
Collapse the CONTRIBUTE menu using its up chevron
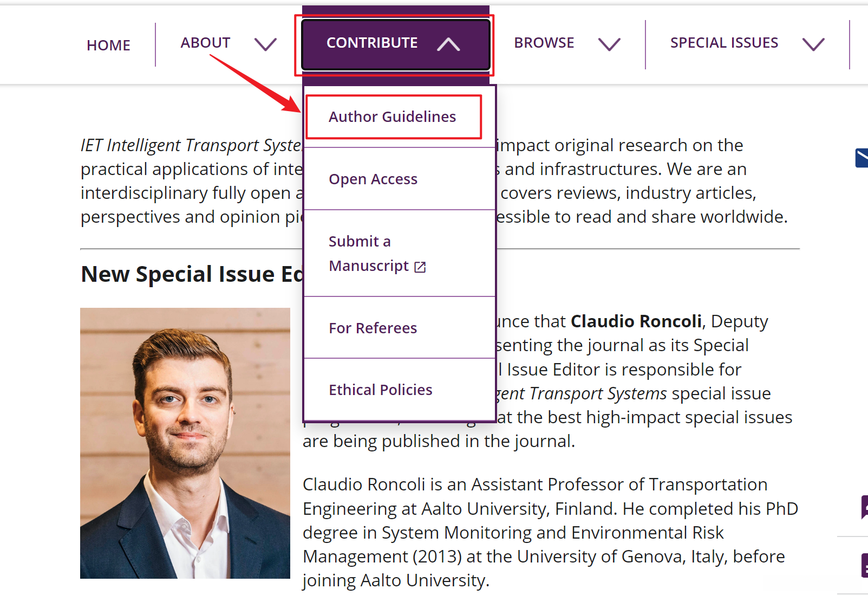click(x=448, y=44)
